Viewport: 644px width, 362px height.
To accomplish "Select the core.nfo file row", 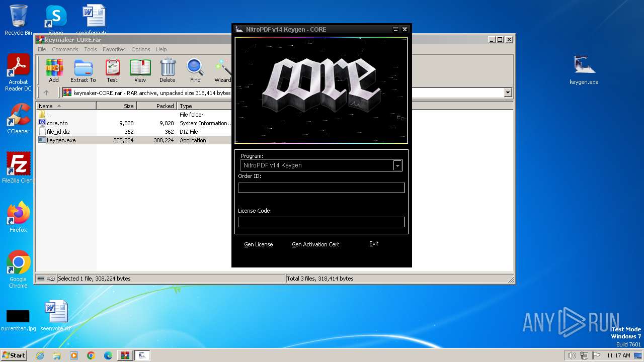I will click(134, 123).
